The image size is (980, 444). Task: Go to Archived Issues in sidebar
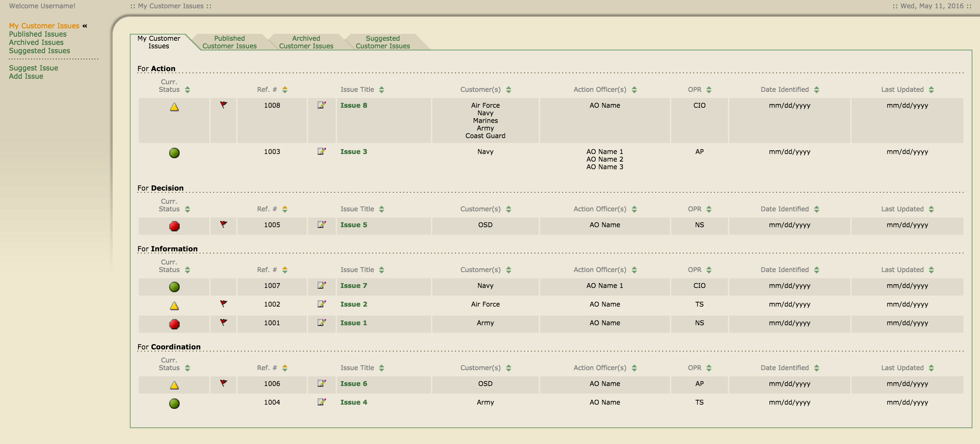36,42
